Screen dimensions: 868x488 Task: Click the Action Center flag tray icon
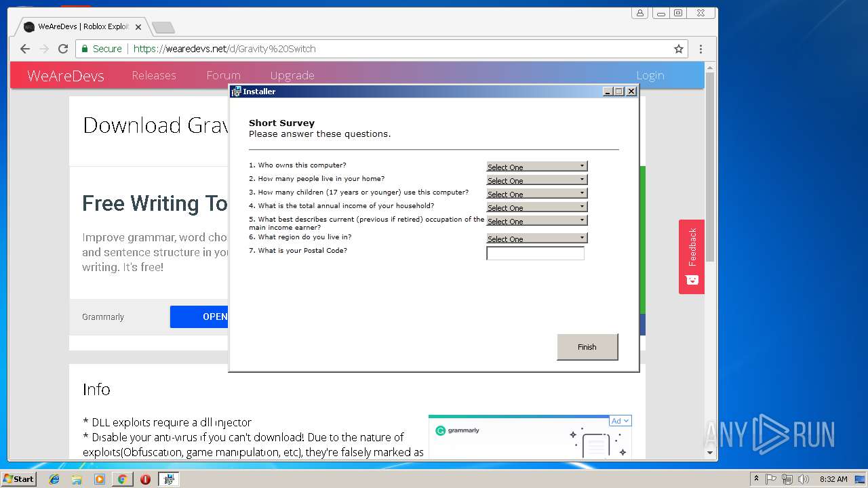coord(772,479)
